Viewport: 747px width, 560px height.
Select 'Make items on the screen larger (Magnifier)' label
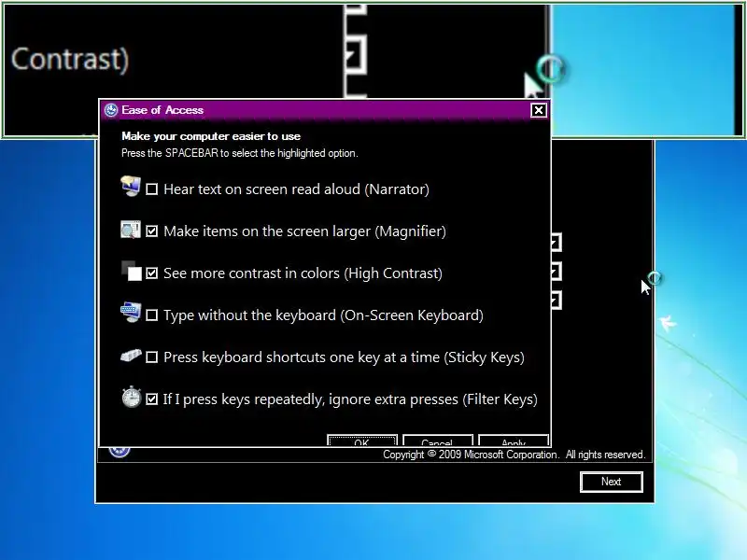tap(305, 231)
